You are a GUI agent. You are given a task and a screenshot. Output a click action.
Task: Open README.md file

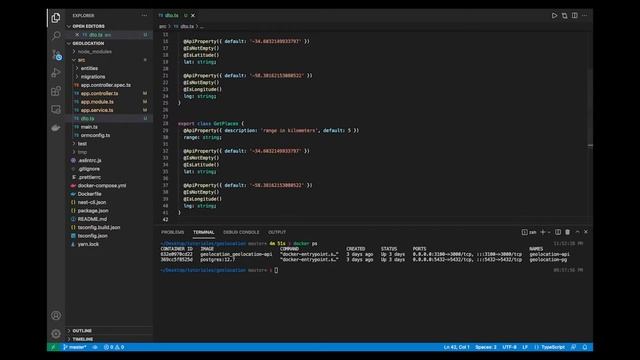pos(92,219)
